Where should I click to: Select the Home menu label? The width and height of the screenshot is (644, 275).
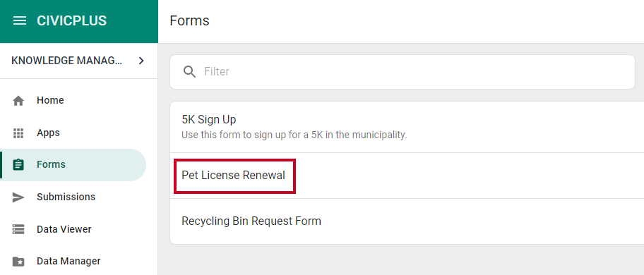[50, 100]
